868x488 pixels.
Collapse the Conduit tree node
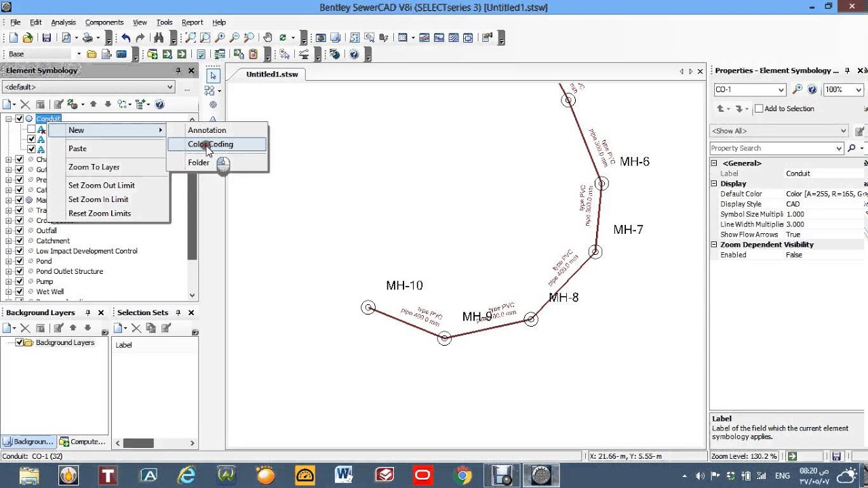tap(9, 119)
